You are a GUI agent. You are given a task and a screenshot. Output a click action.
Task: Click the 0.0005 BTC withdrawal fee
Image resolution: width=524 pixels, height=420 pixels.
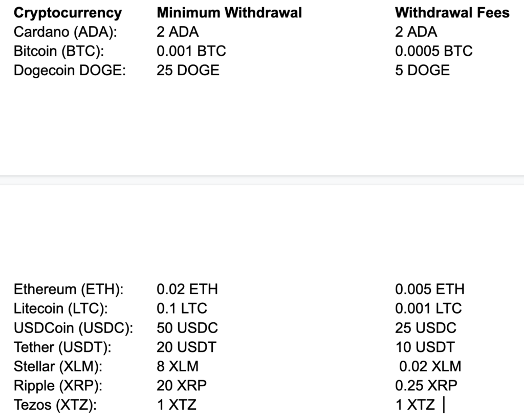tap(433, 51)
